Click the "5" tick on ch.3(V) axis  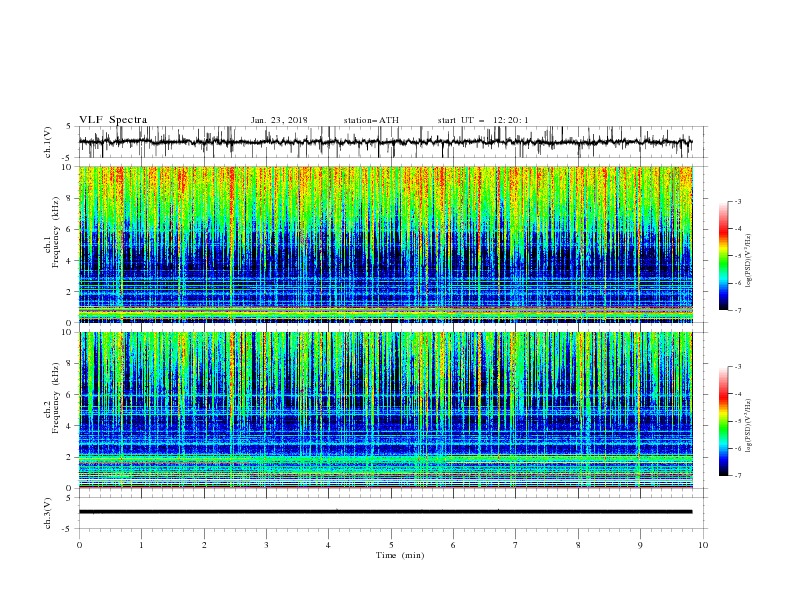tap(68, 498)
